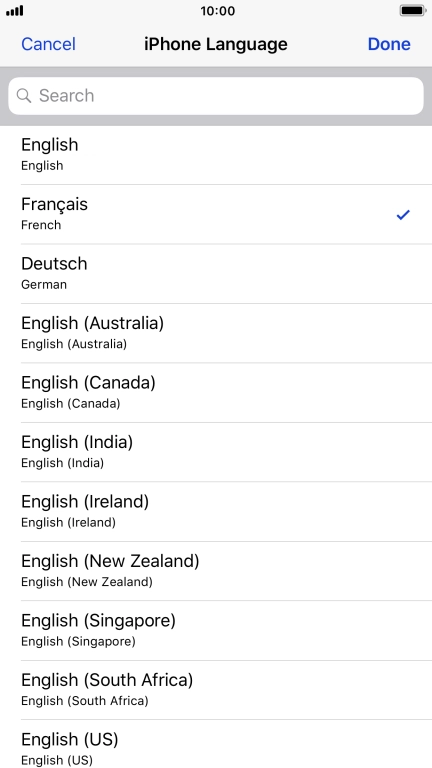
Task: Choose Deutsch from the language list
Action: point(216,274)
